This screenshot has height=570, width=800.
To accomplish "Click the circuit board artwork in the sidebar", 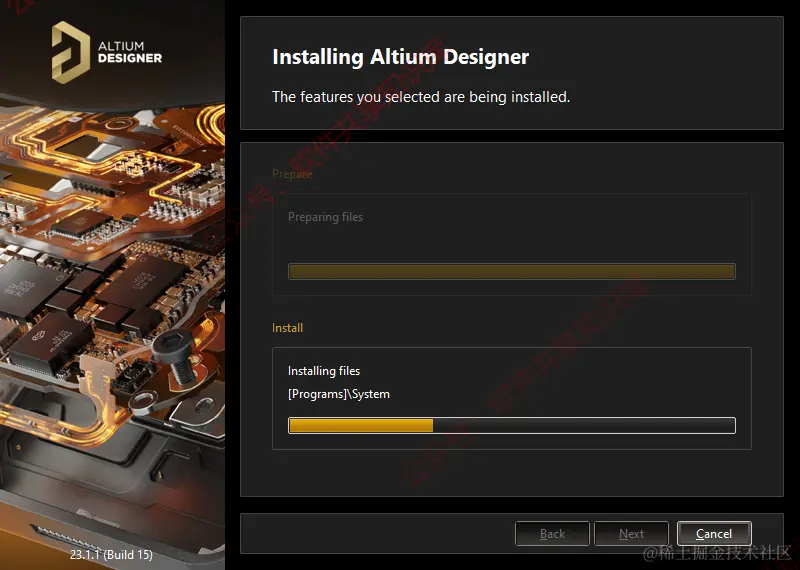I will 112,286.
